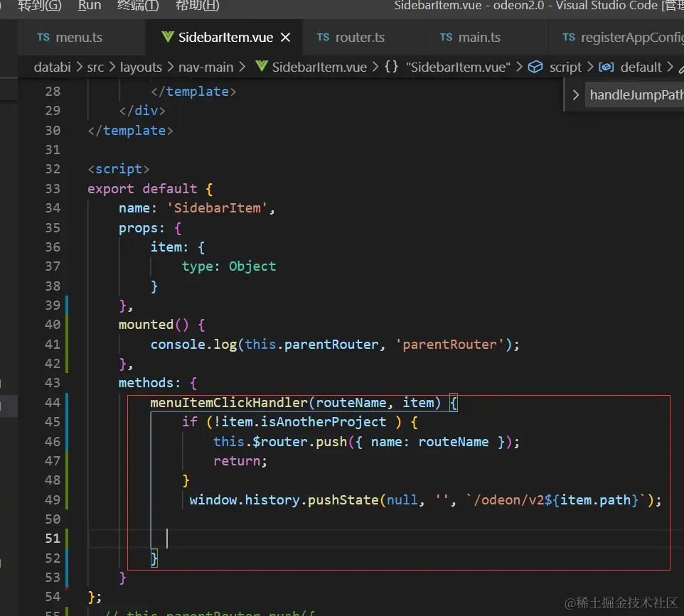The height and width of the screenshot is (616, 684).
Task: Click the curly braces breadcrumb icon
Action: (391, 67)
